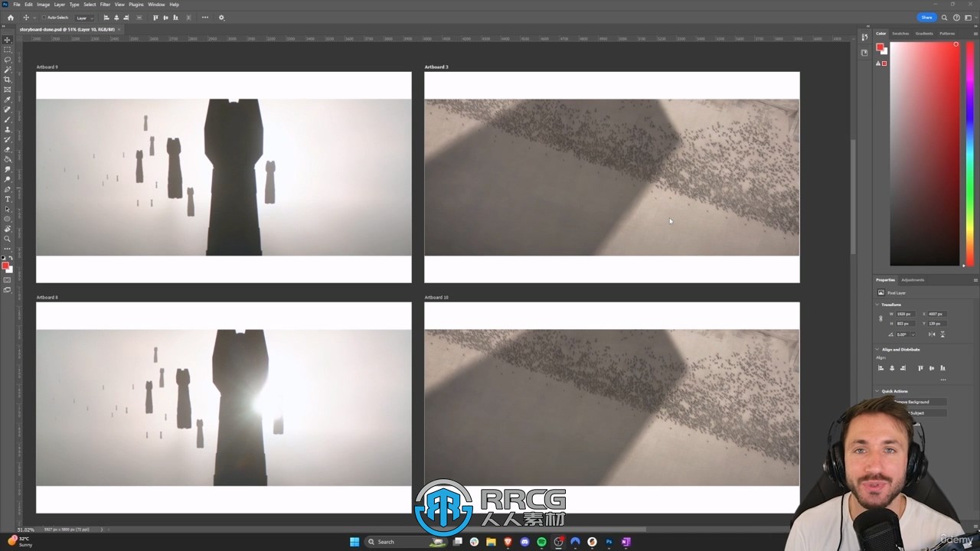
Task: Click the Share button
Action: (926, 18)
